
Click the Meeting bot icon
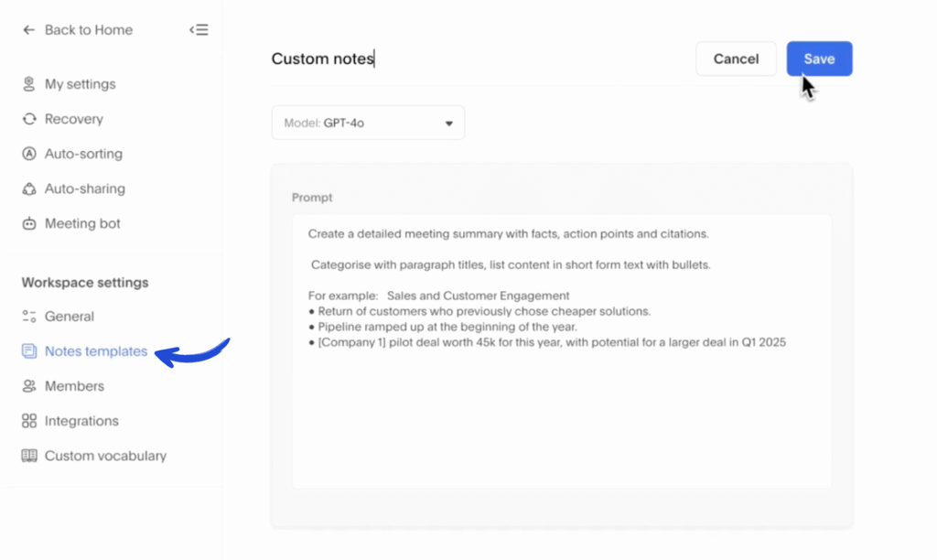28,223
